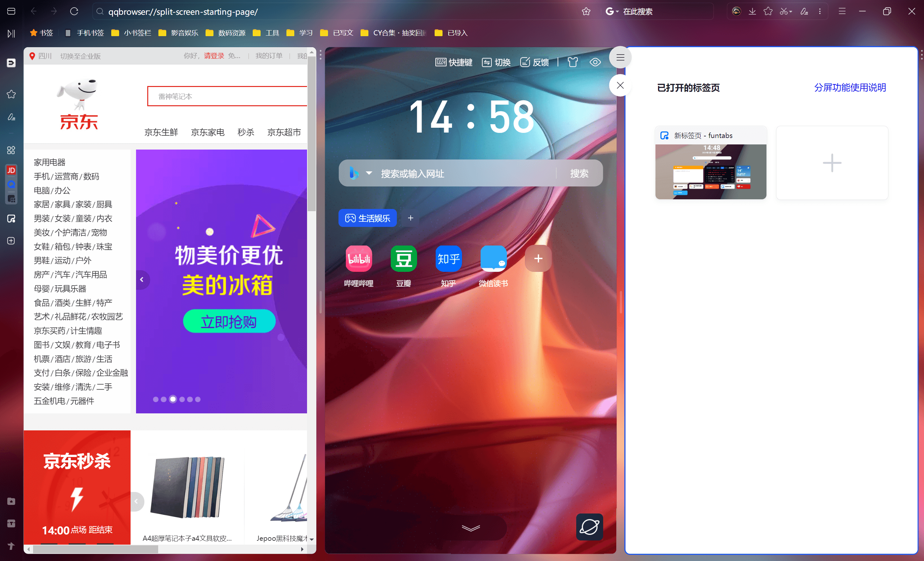Screen dimensions: 924x561
Task: Click the user avatar icon in toolbar
Action: pyautogui.click(x=736, y=12)
